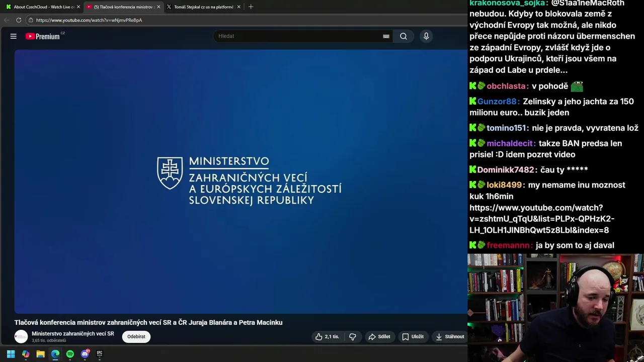Select video title Tlačová konferencia text
Screen dimensions: 644x362
coord(148,323)
